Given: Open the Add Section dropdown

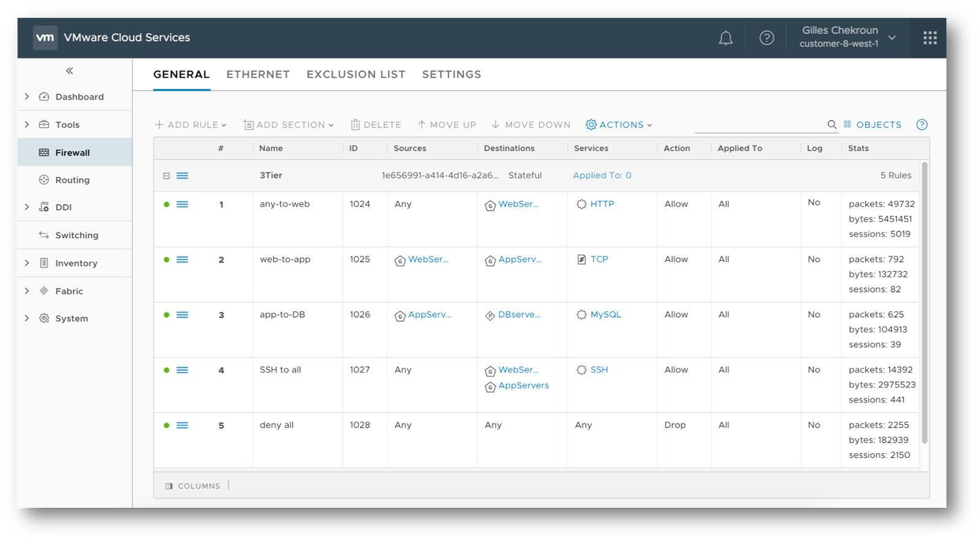Looking at the screenshot, I should point(288,125).
